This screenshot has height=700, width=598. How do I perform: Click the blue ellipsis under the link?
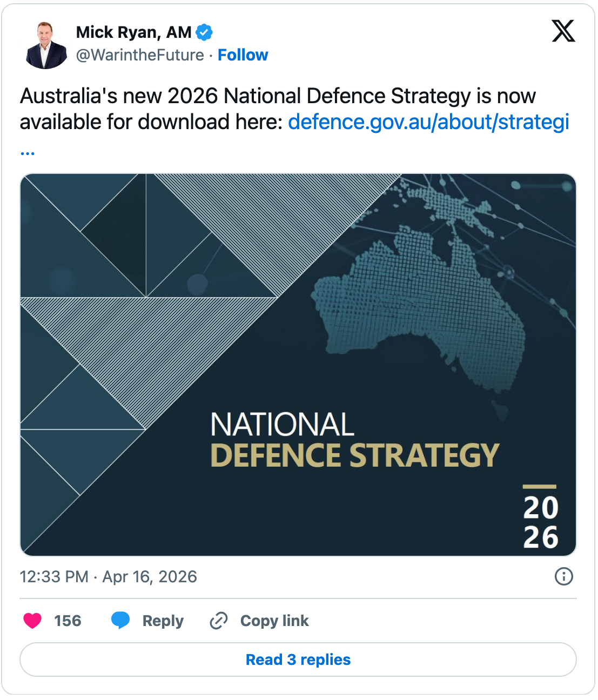point(28,153)
